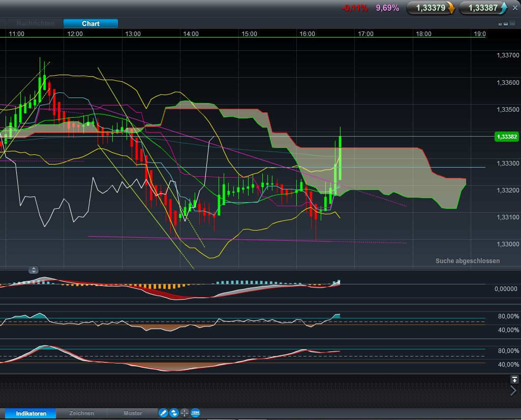The height and width of the screenshot is (420, 521).
Task: Click the pencil draw icon in bottom toolbar
Action: click(x=163, y=413)
